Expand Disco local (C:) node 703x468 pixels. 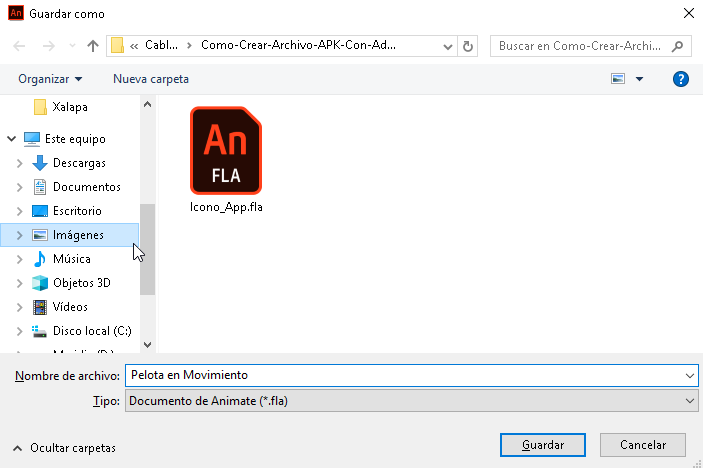19,331
